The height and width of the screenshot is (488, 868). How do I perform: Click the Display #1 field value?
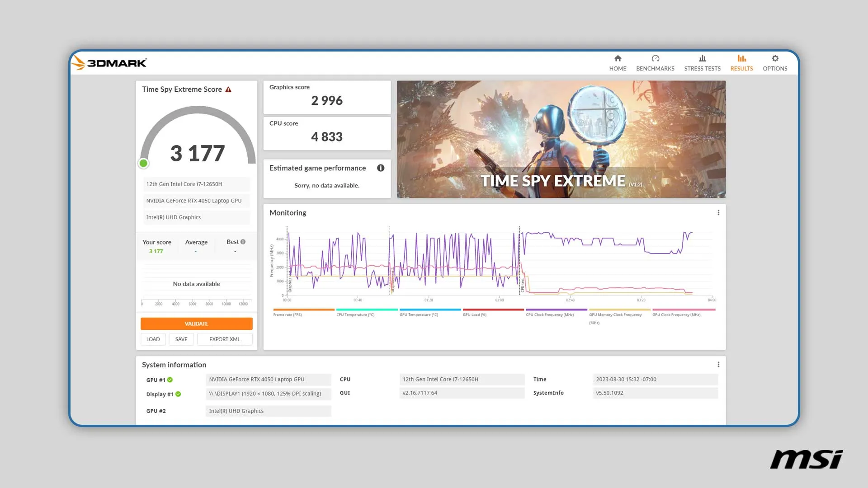coord(269,394)
